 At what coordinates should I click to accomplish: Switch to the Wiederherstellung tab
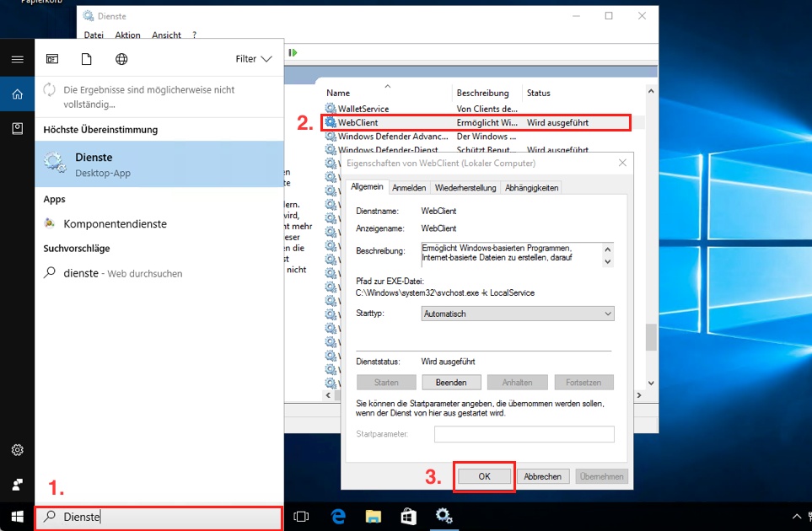465,188
